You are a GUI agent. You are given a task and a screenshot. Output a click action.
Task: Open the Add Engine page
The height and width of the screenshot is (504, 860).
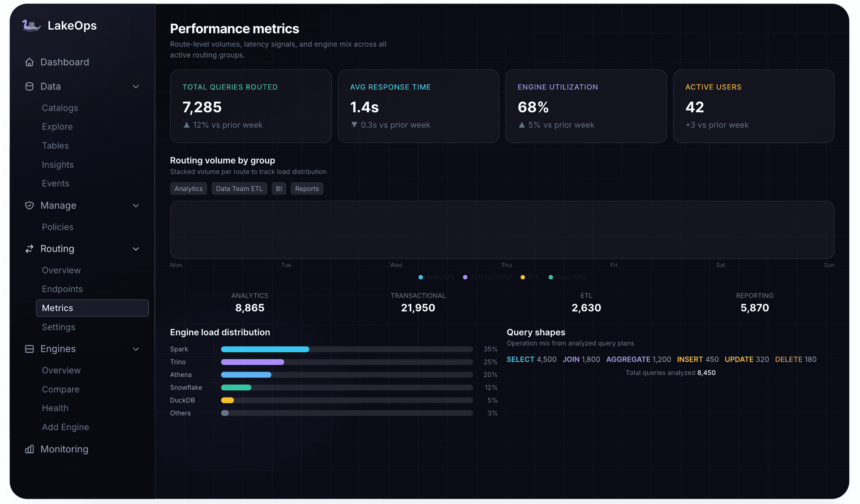tap(65, 427)
